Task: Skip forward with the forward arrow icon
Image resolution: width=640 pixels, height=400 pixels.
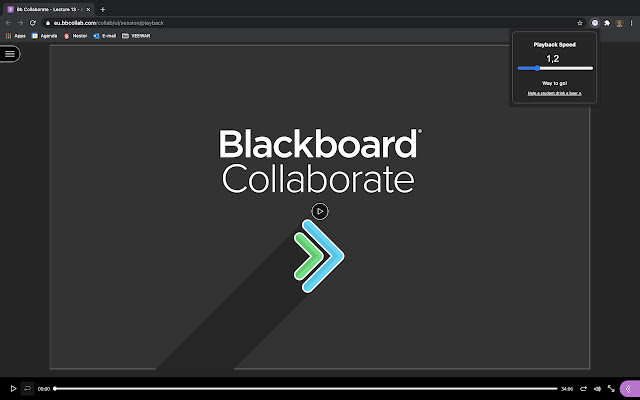Action: click(584, 389)
